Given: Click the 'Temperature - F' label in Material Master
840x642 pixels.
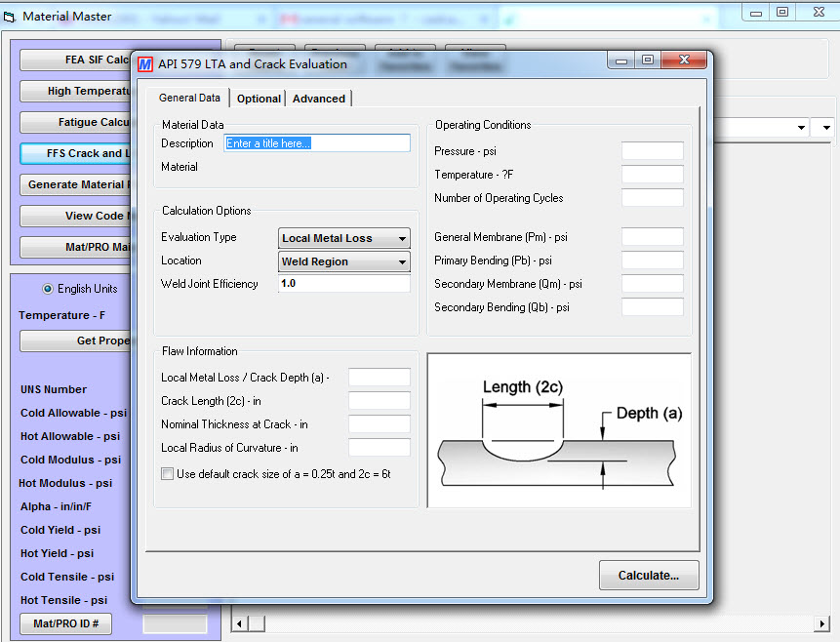Looking at the screenshot, I should (61, 315).
